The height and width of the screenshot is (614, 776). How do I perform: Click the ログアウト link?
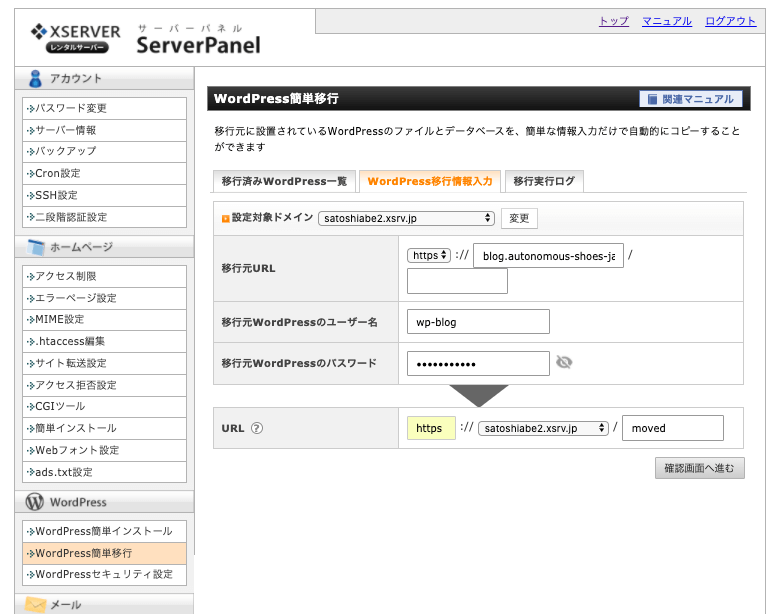click(x=730, y=21)
